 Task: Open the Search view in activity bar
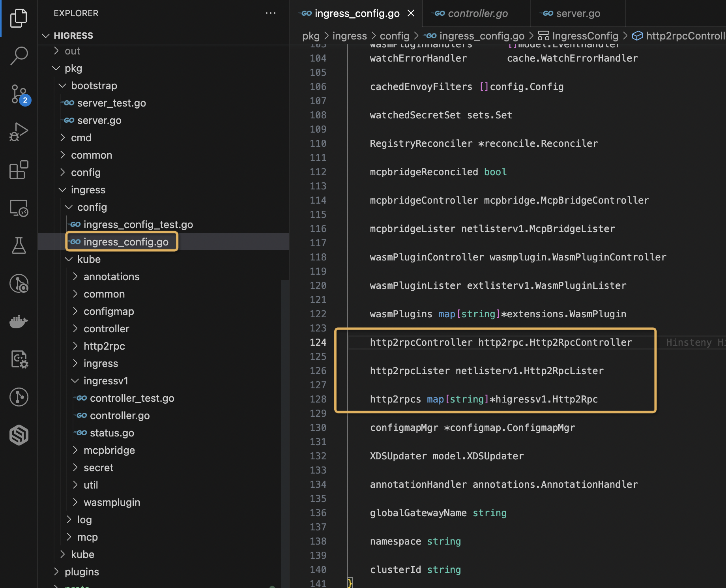(x=19, y=56)
